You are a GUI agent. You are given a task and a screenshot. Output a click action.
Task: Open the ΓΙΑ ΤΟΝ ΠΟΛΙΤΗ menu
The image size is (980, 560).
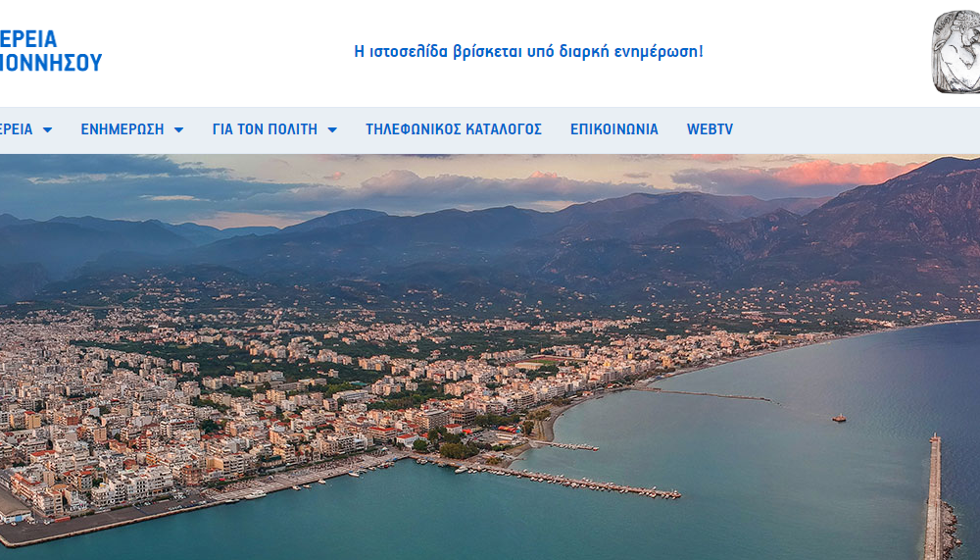265,129
